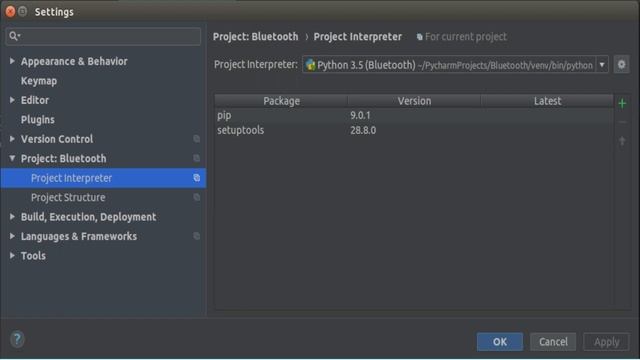The image size is (640, 360).
Task: Click the help question mark icon
Action: tap(17, 339)
